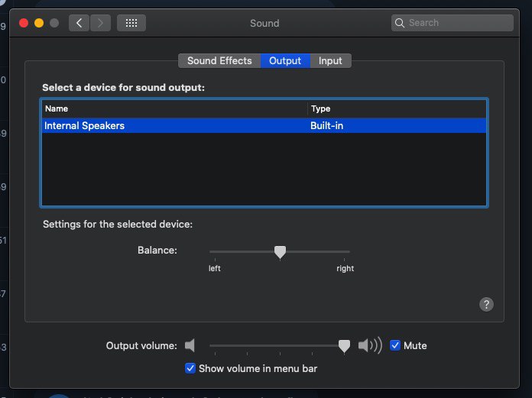The height and width of the screenshot is (398, 532).
Task: Click the forward navigation arrow
Action: 100,23
